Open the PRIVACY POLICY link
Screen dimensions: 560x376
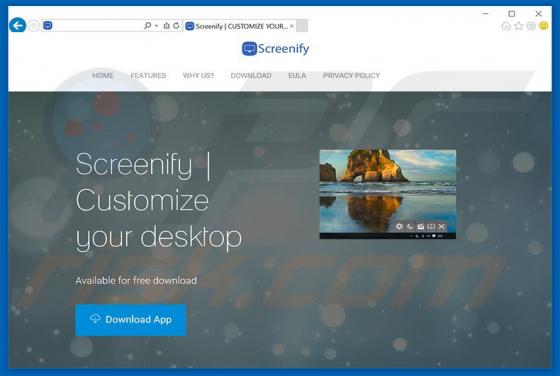pyautogui.click(x=351, y=75)
